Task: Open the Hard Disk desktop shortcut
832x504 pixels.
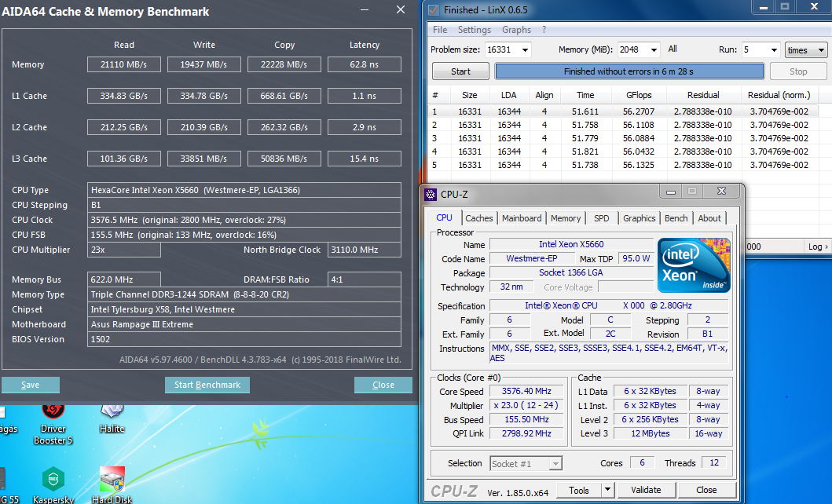Action: pyautogui.click(x=112, y=485)
